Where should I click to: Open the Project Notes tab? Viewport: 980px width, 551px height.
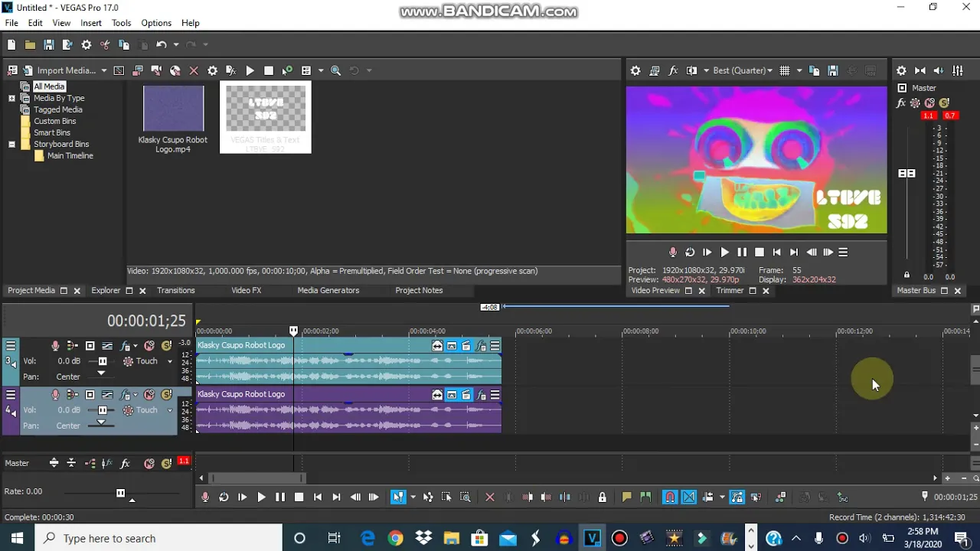pyautogui.click(x=419, y=291)
